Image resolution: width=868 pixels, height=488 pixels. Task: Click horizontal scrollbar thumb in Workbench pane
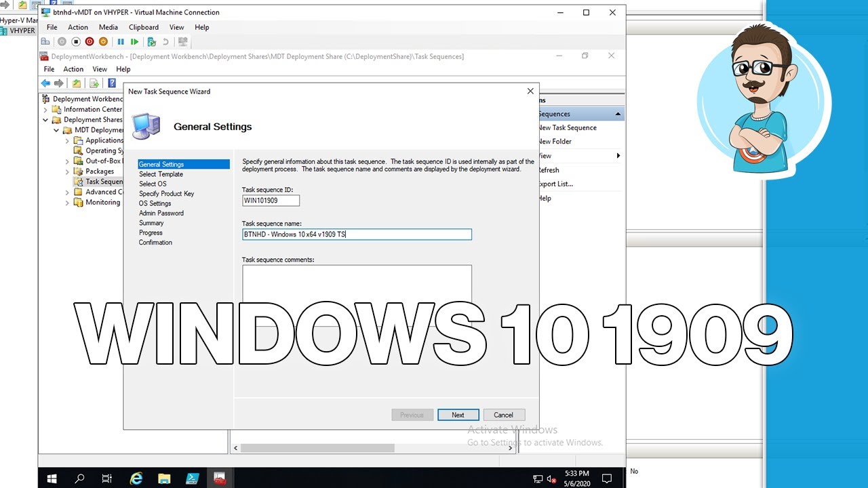coord(317,448)
